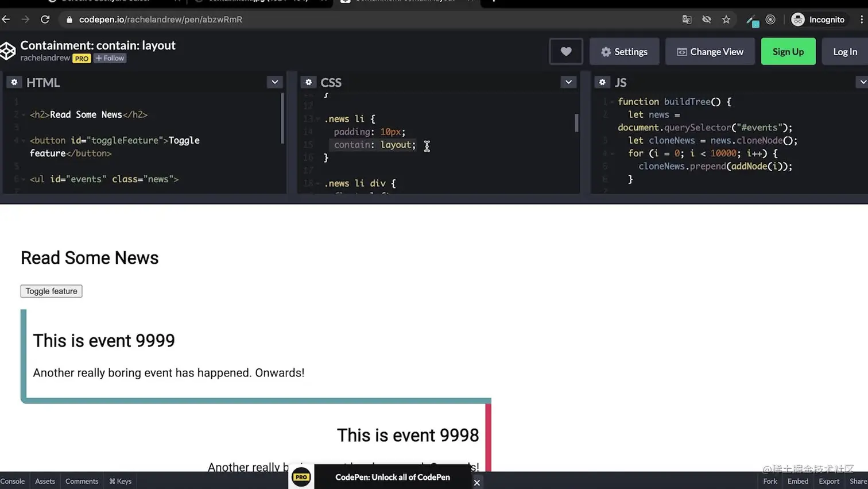Follow rachelandrew with Follow button
This screenshot has height=489, width=868.
pyautogui.click(x=110, y=58)
